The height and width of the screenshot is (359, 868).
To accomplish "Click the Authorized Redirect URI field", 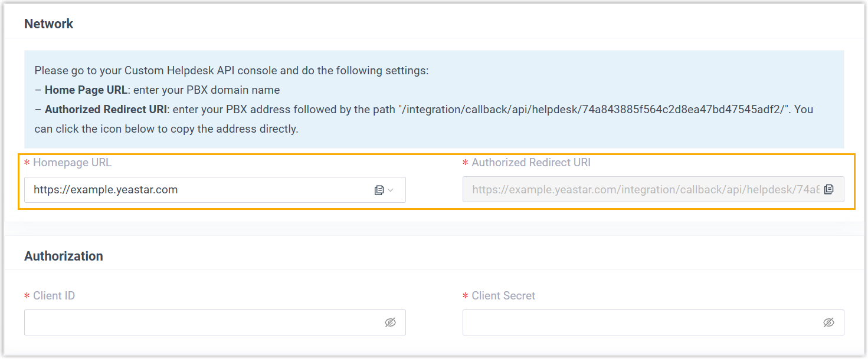I will 643,190.
